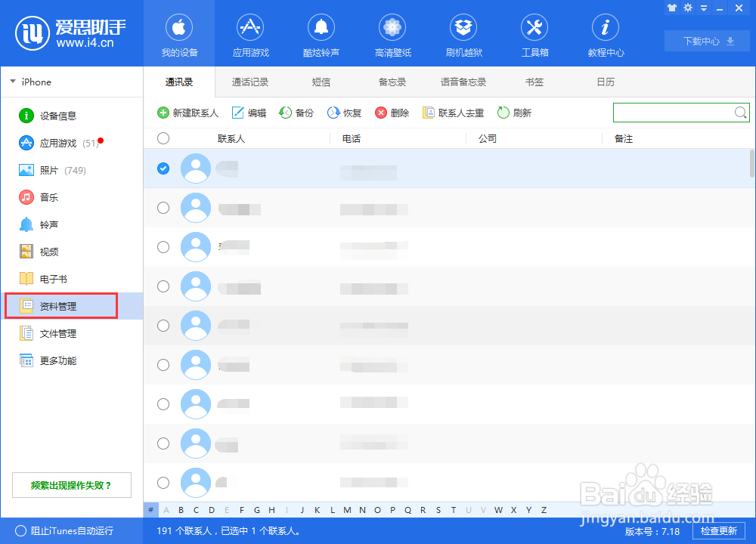Viewport: 756px width, 544px height.
Task: Click 新建联系人 to create a contact
Action: [x=187, y=113]
